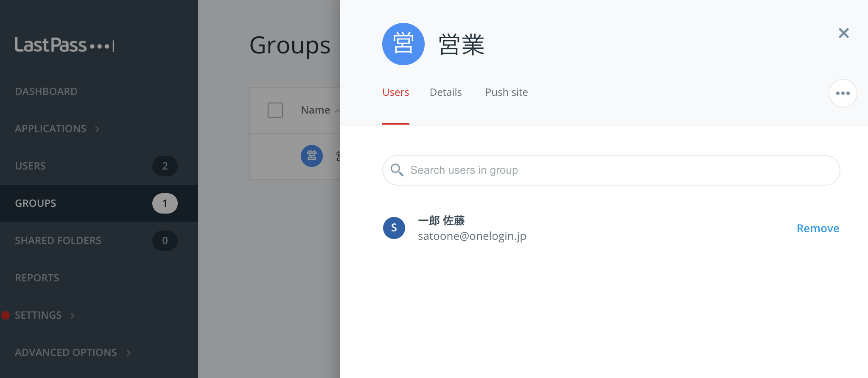868x378 pixels.
Task: Click the Groups page heading
Action: point(290,45)
